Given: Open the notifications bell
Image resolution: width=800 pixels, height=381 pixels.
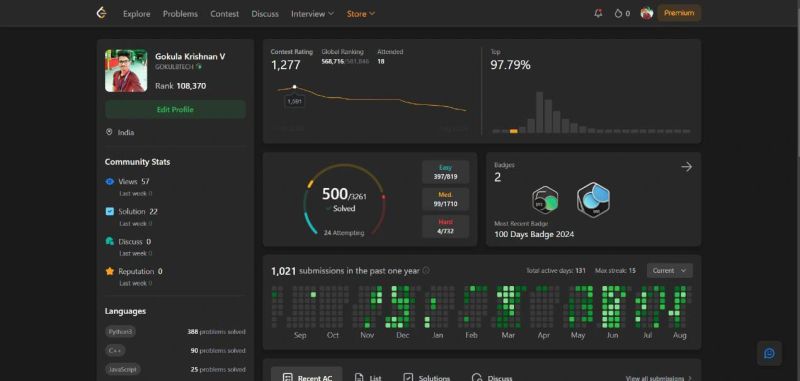Looking at the screenshot, I should coord(598,14).
